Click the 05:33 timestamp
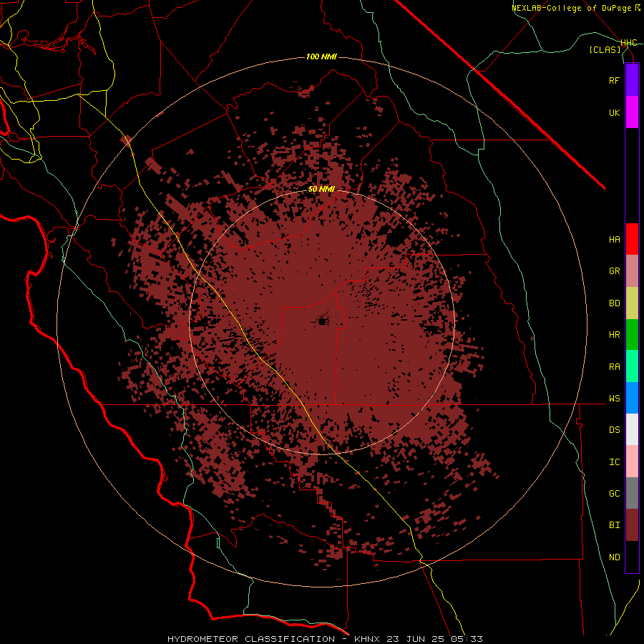This screenshot has width=644, height=644. point(466,639)
